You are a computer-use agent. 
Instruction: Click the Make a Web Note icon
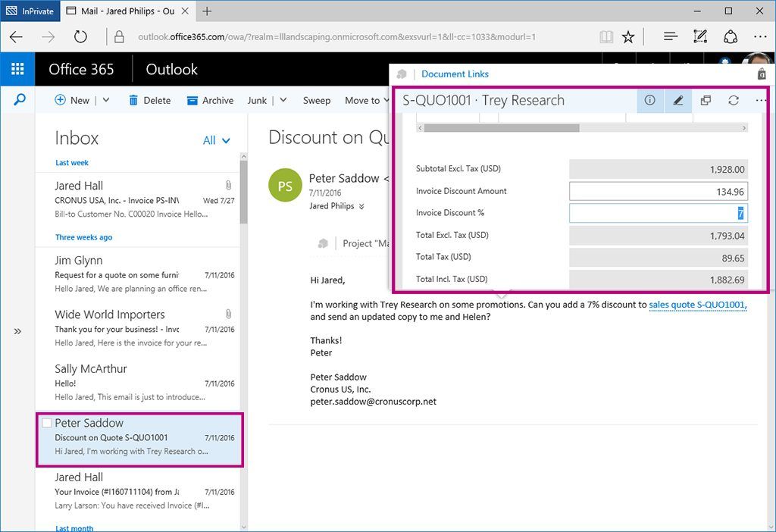pos(700,36)
